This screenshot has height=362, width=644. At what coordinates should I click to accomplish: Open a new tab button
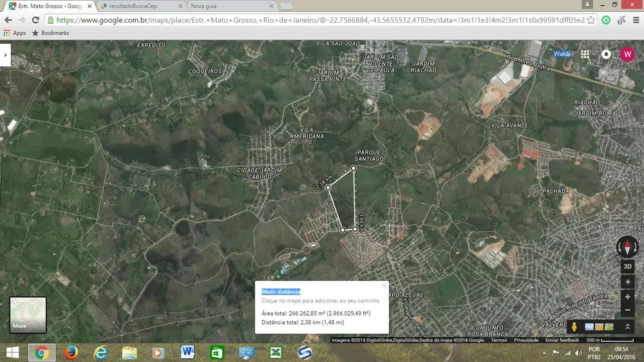pos(287,6)
